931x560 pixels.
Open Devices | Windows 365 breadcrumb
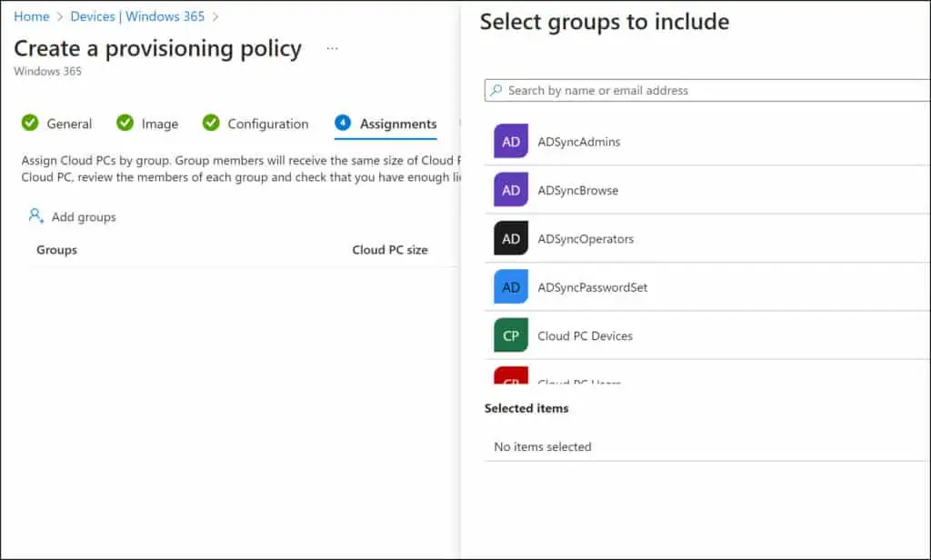(x=137, y=16)
